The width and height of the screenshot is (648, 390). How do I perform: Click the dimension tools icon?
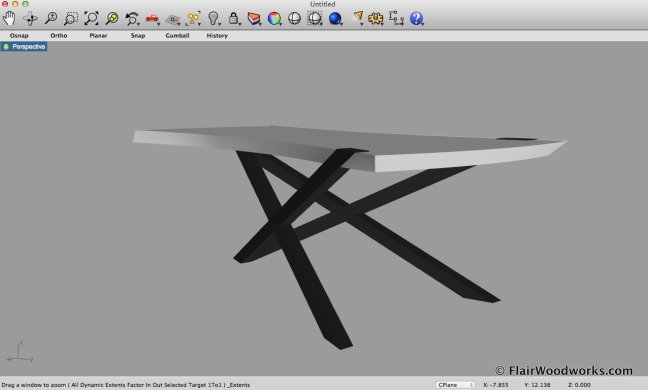click(x=396, y=19)
